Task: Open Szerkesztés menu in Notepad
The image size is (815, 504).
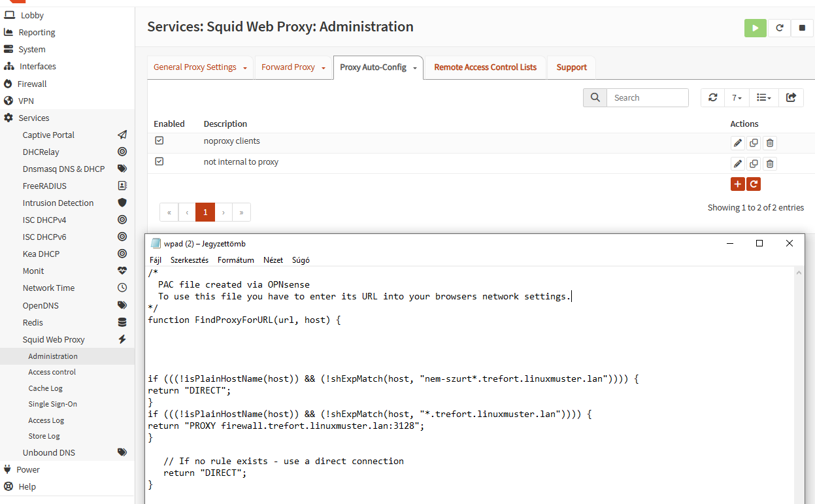Action: (x=190, y=260)
